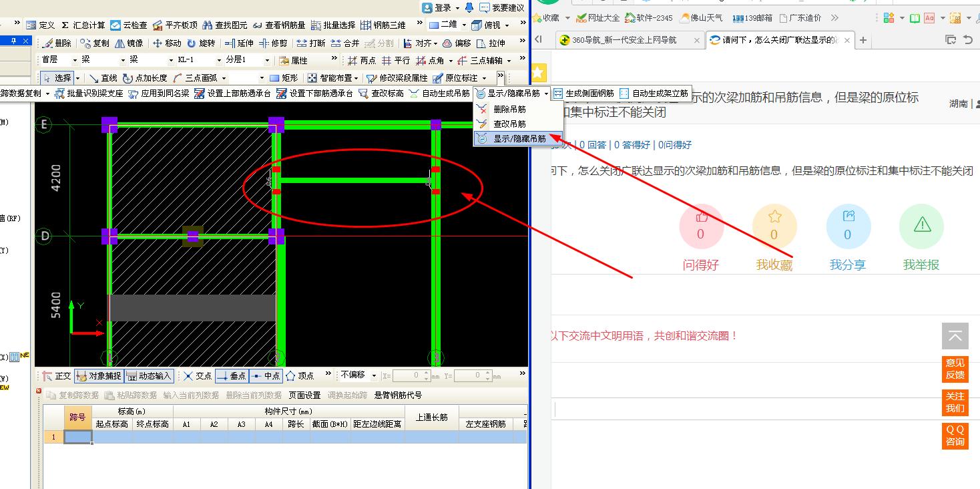Start 云检查 cloud check

[129, 25]
